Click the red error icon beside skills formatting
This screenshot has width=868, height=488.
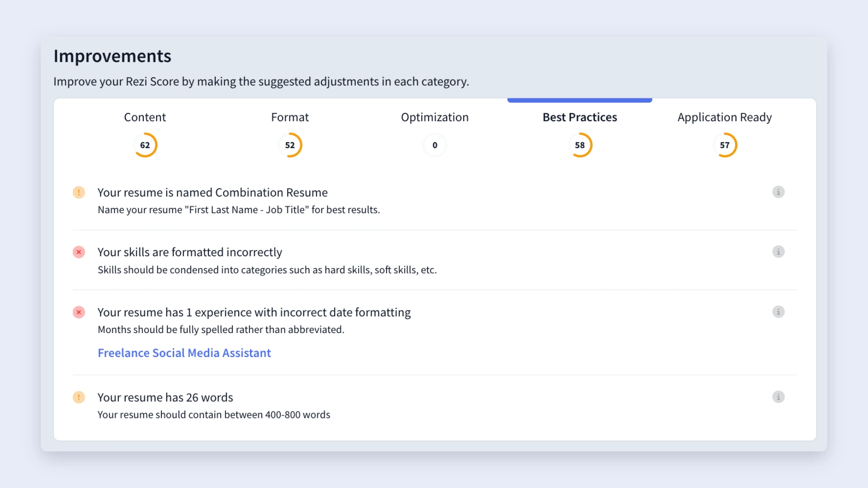(79, 252)
